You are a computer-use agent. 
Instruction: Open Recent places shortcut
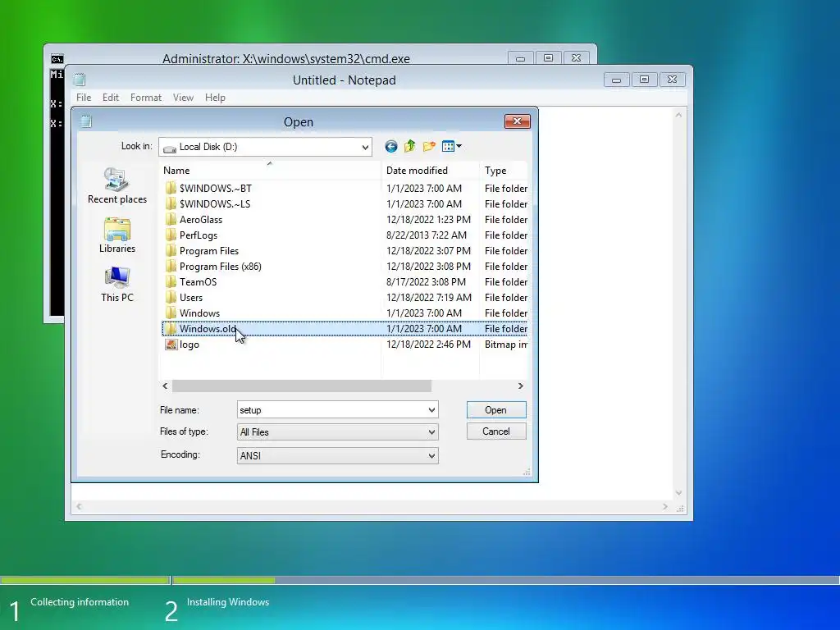click(x=116, y=185)
